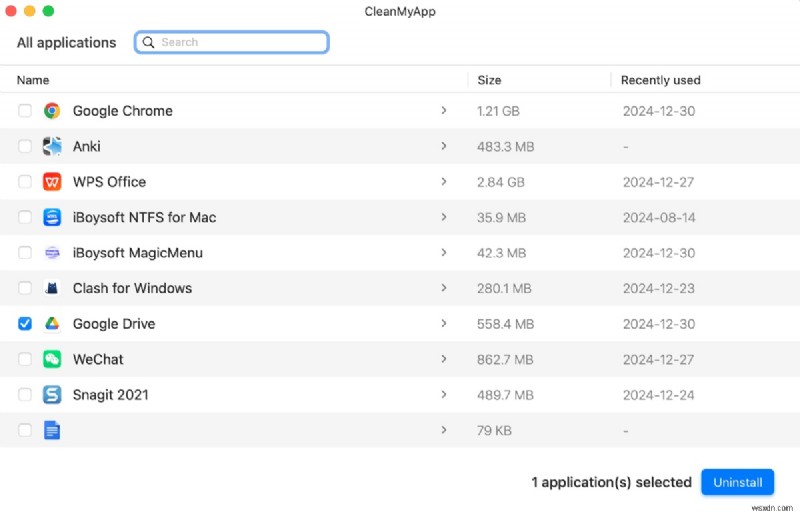800x514 pixels.
Task: Click the Clash for Windows name
Action: click(x=132, y=288)
